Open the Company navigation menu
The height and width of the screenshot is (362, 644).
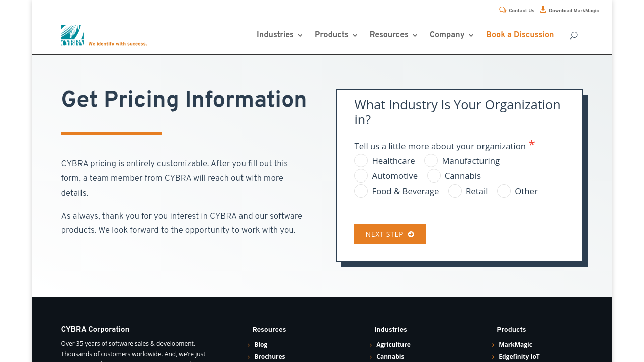click(451, 35)
